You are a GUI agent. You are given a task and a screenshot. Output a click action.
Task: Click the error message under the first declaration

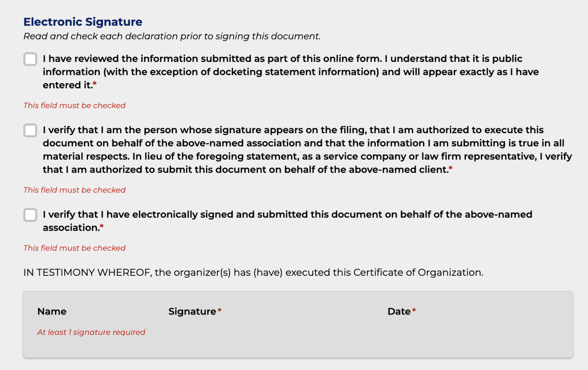pyautogui.click(x=74, y=106)
